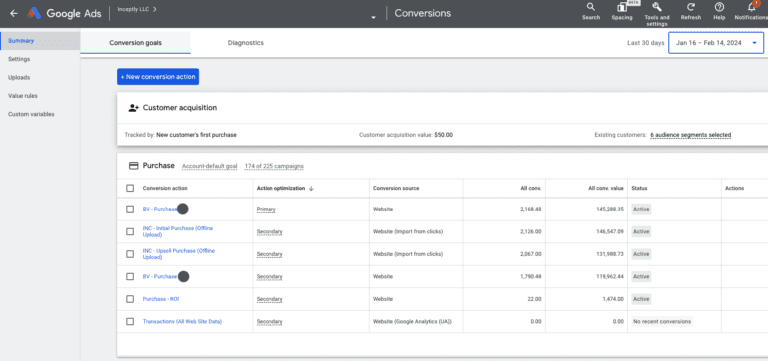This screenshot has height=361, width=768.
Task: Click the Customer acquisition heading
Action: [x=180, y=108]
